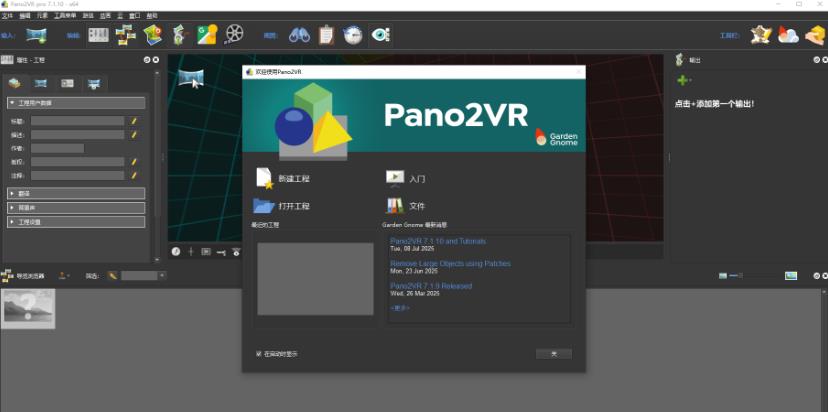Open the 编辑 menu

pyautogui.click(x=25, y=16)
